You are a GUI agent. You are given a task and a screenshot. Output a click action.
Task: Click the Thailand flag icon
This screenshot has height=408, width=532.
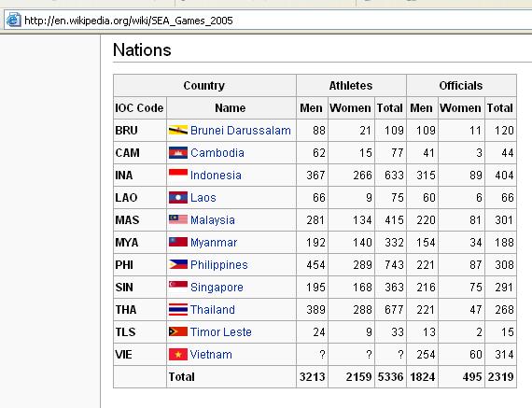click(x=178, y=309)
